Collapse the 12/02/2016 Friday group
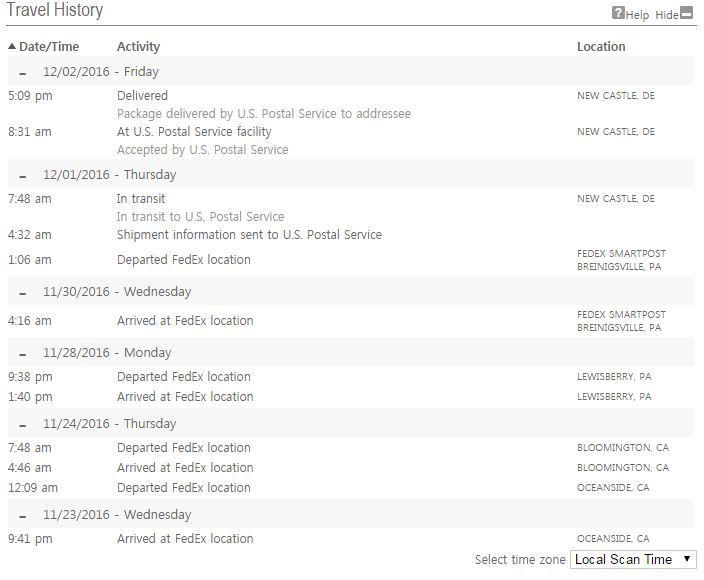Image resolution: width=704 pixels, height=580 pixels. pos(23,73)
